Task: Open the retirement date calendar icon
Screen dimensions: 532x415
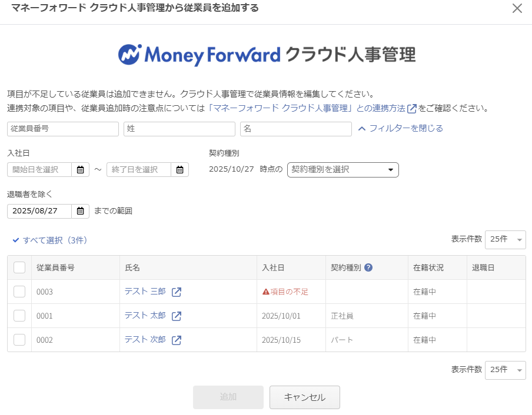Action: [x=80, y=211]
